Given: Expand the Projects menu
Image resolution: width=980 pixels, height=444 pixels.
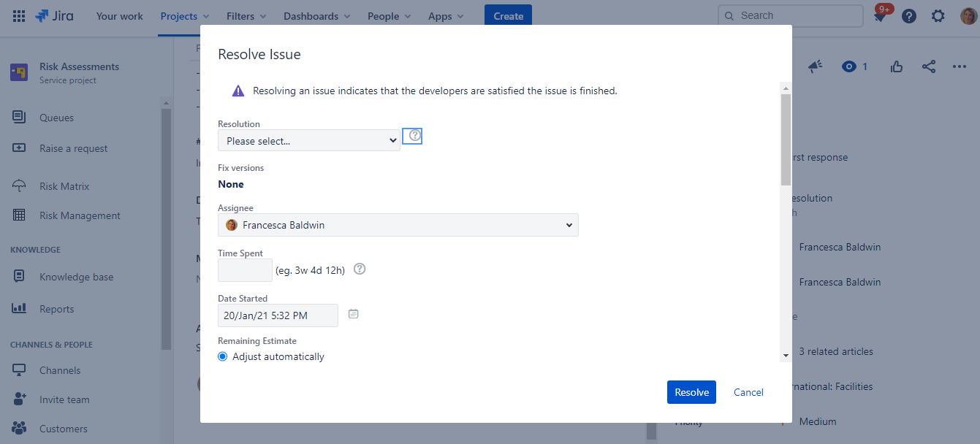Looking at the screenshot, I should [185, 16].
